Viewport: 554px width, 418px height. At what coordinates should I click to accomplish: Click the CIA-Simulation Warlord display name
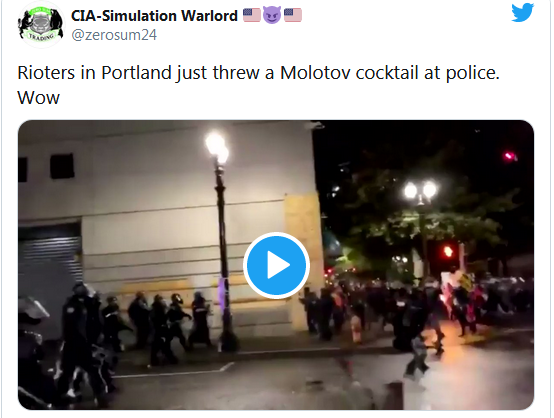(x=154, y=16)
